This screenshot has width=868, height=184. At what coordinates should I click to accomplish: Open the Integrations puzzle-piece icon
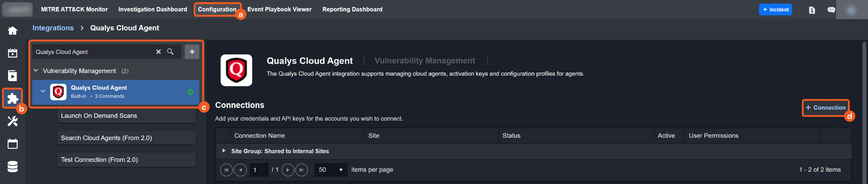click(13, 99)
